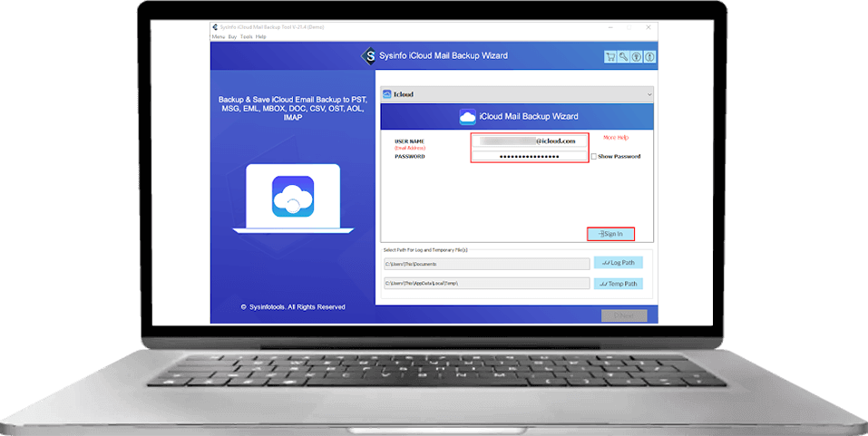
Task: Click the Log Path button
Action: [619, 262]
